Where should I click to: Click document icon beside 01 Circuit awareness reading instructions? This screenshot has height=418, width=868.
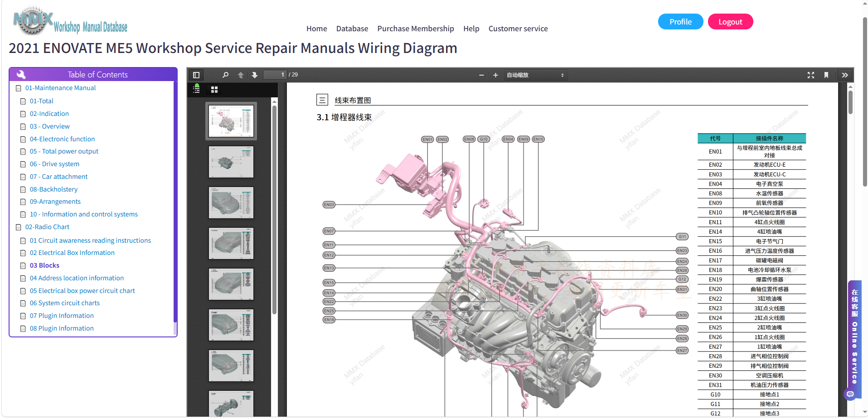pyautogui.click(x=23, y=241)
